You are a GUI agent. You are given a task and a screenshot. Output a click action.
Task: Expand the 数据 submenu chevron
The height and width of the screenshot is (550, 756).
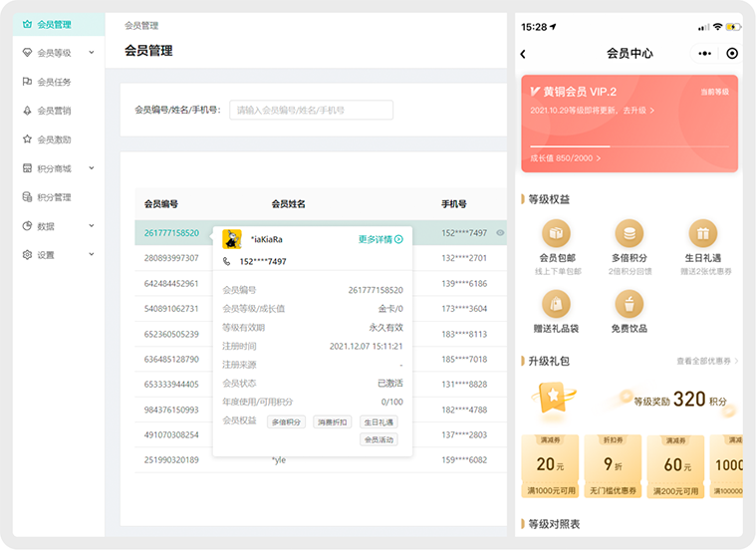92,225
